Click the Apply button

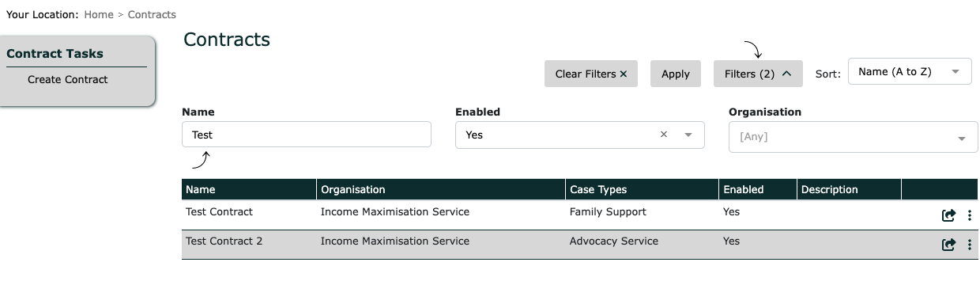tap(676, 74)
